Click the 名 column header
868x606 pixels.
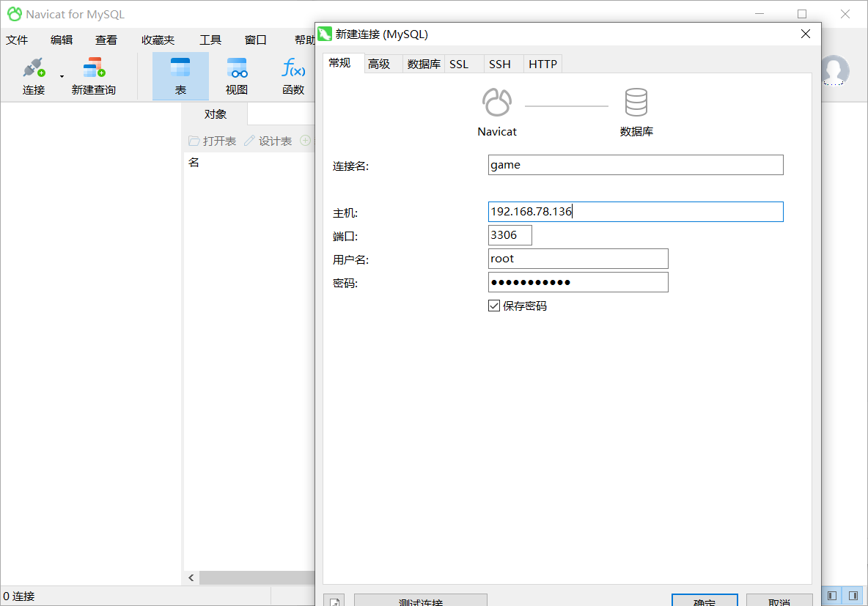tap(194, 162)
